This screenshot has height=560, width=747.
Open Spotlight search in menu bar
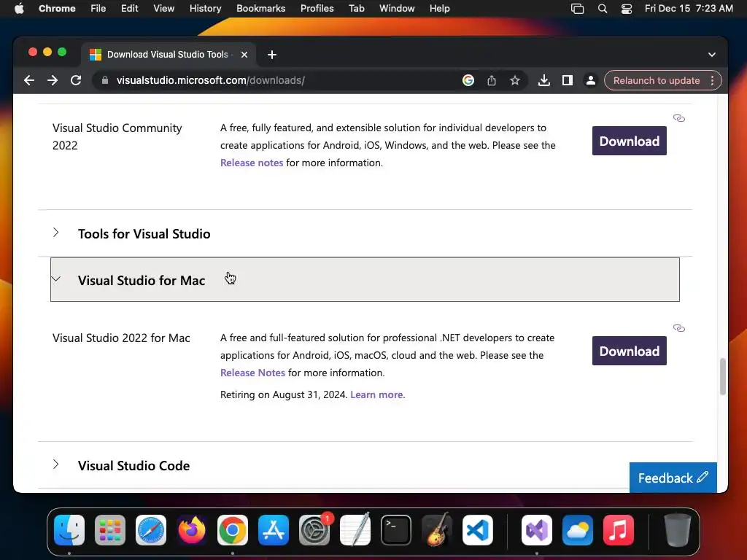point(602,9)
